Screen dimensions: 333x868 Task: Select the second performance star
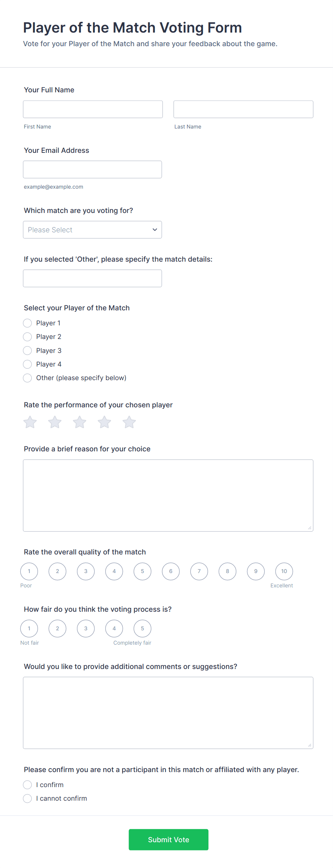coord(55,422)
